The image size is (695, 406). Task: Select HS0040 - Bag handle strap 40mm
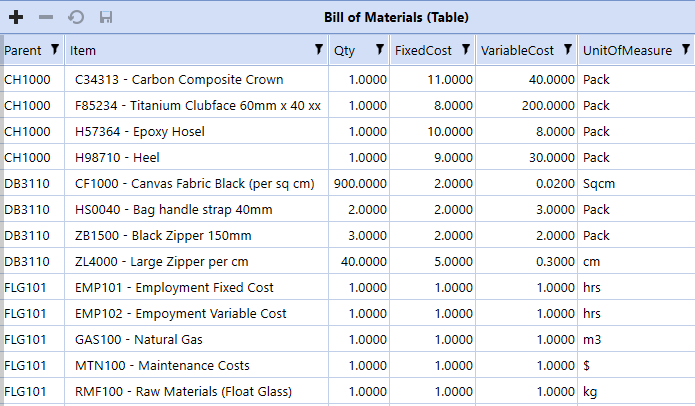click(x=174, y=210)
